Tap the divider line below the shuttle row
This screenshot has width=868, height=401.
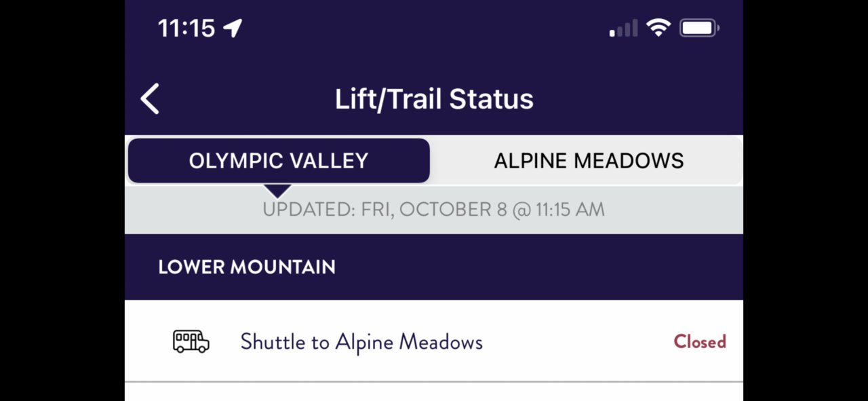434,382
